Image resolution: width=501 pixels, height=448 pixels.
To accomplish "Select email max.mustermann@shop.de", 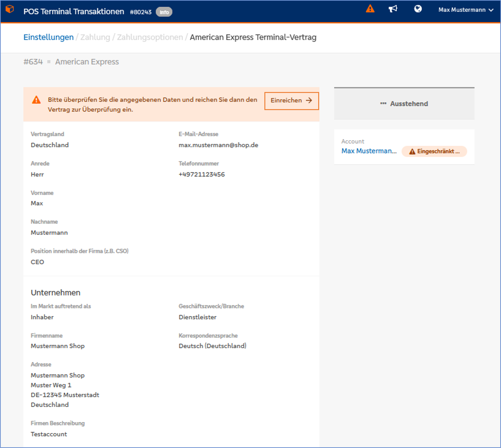I will coord(218,145).
